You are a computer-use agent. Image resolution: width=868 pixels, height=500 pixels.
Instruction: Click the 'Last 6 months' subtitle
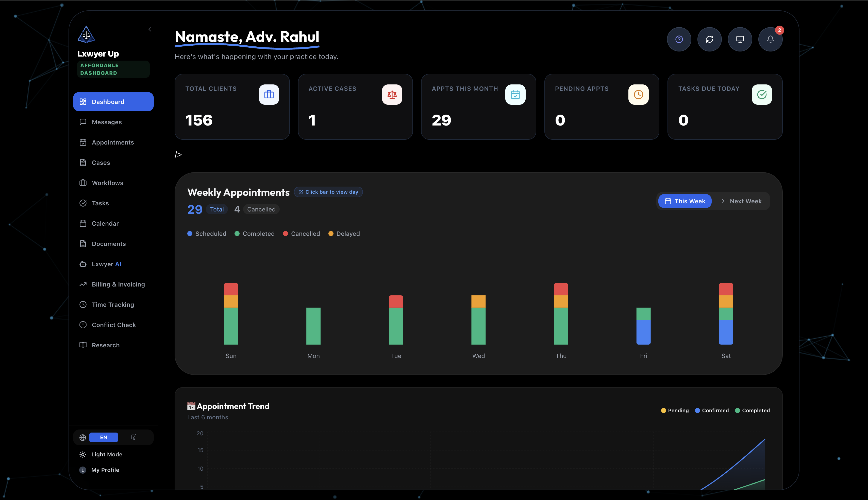point(208,417)
